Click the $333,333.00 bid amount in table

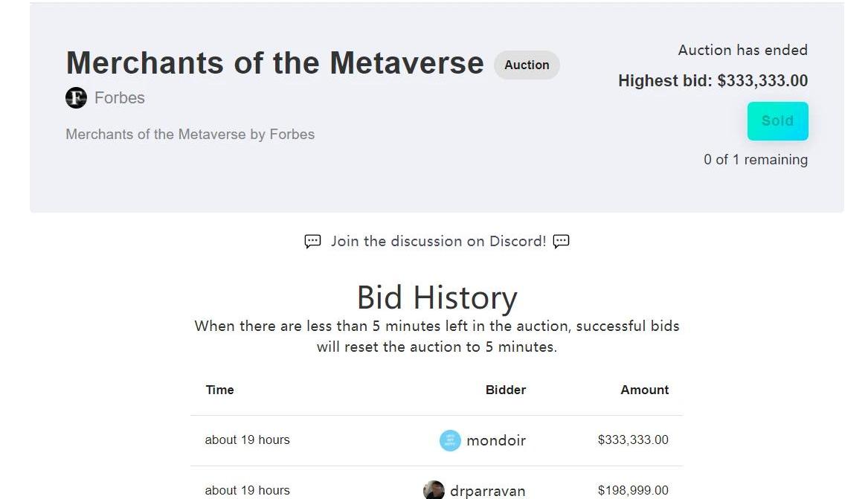point(633,440)
